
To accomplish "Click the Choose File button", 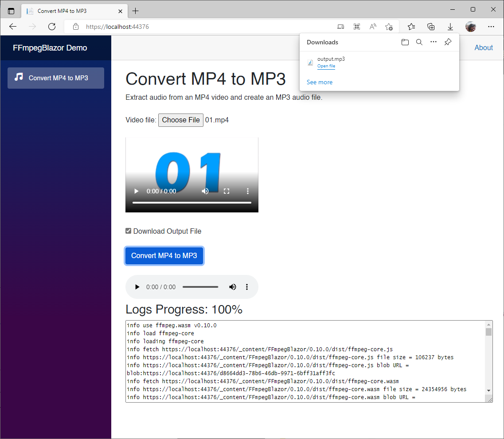I will [181, 120].
